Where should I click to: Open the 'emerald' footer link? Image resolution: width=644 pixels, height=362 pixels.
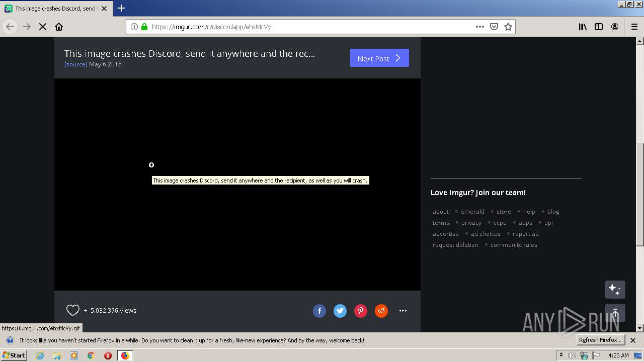coord(472,212)
